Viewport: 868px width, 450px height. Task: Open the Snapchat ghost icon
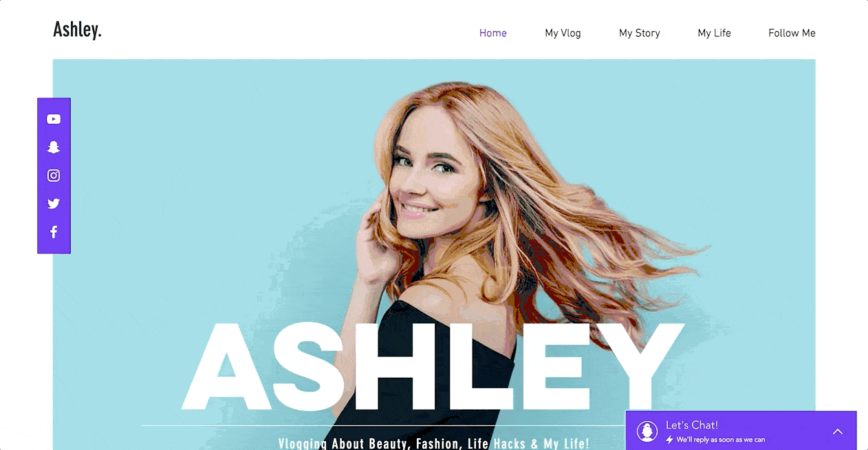tap(54, 147)
